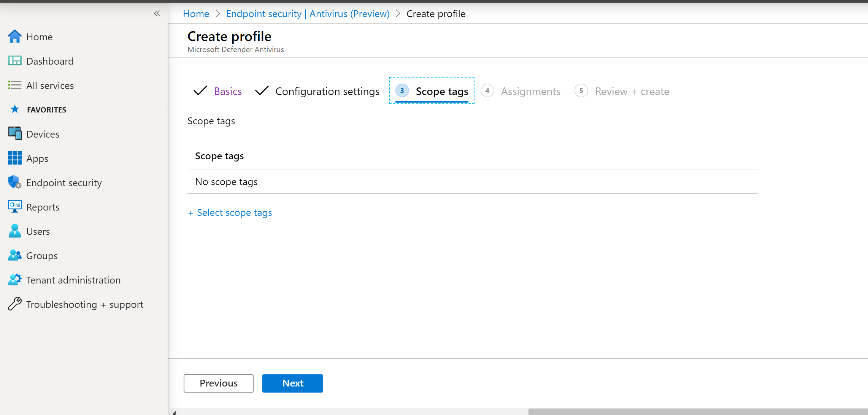Viewport: 868px width, 415px height.
Task: Click the Apps grid icon
Action: 14,158
